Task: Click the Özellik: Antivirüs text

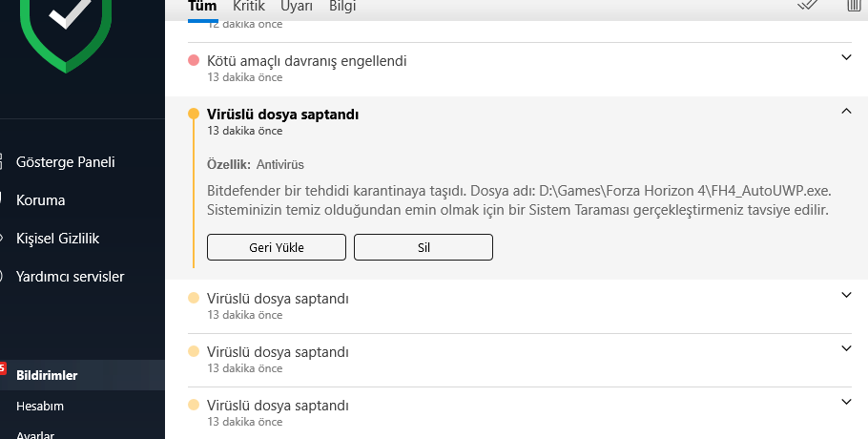Action: (x=256, y=164)
